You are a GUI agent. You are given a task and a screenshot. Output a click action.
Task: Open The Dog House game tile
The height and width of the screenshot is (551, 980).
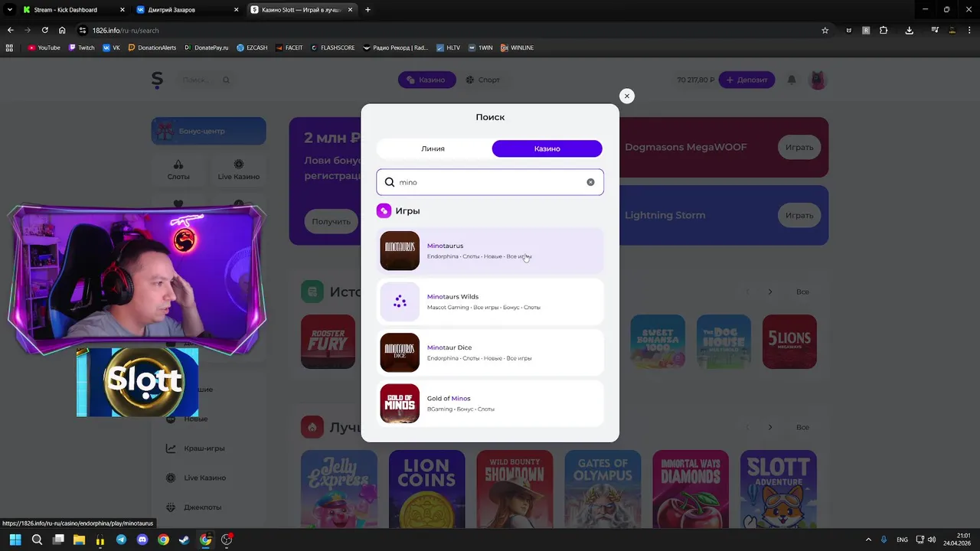pyautogui.click(x=724, y=341)
